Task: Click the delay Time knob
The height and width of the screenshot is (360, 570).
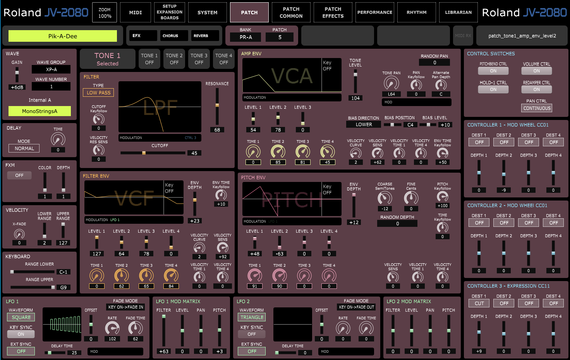Action: point(58,139)
